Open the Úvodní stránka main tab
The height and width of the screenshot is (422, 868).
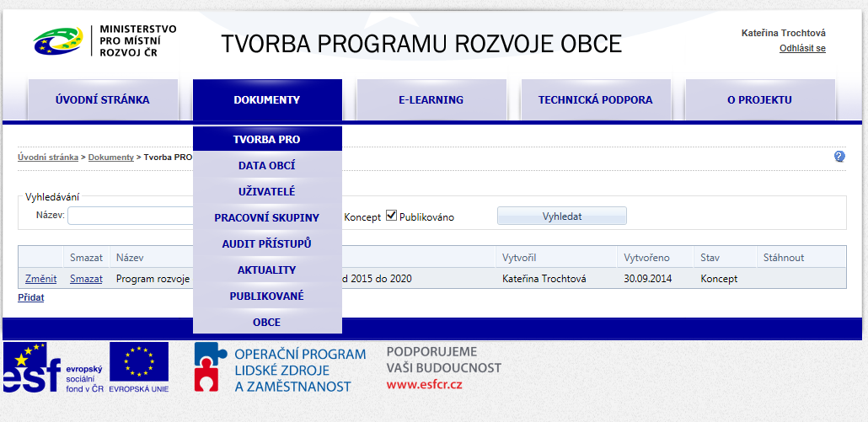103,100
